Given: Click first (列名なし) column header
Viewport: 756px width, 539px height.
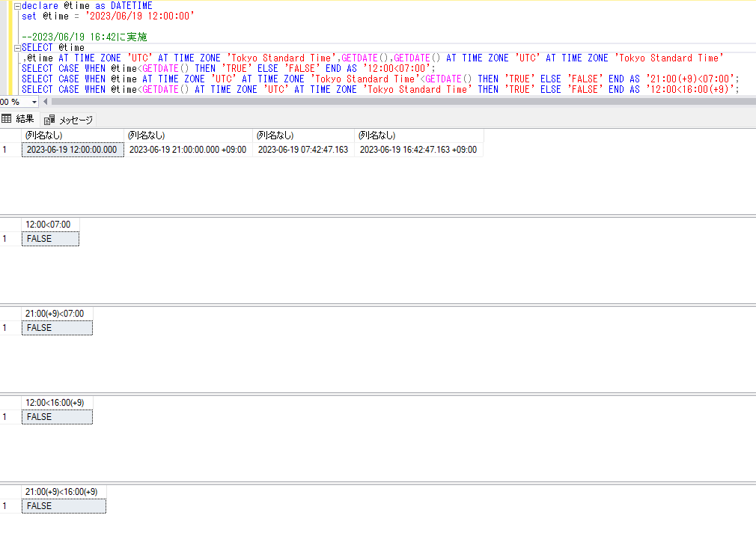Looking at the screenshot, I should click(x=73, y=135).
